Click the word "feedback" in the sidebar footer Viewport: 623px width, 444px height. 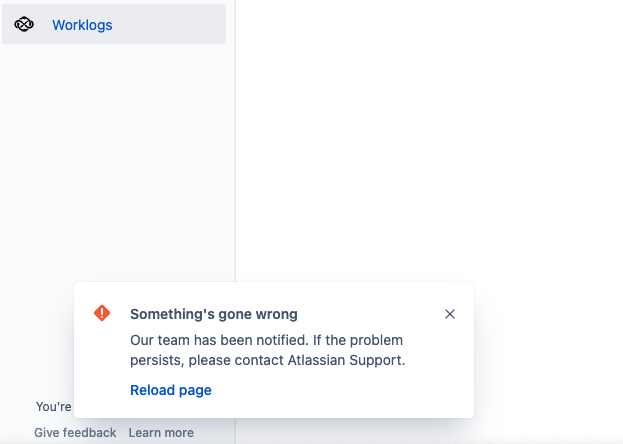[90, 432]
